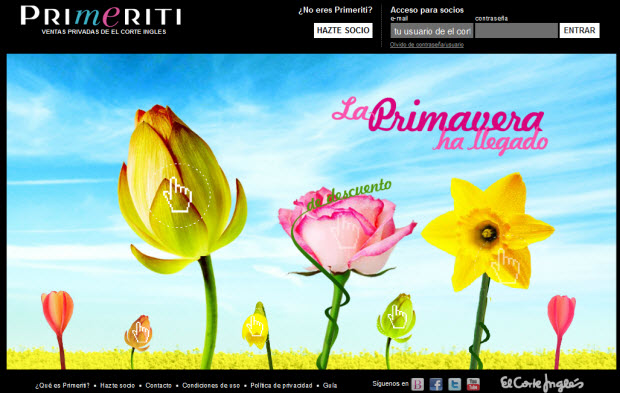
Task: Open the Guía footer link
Action: 330,385
